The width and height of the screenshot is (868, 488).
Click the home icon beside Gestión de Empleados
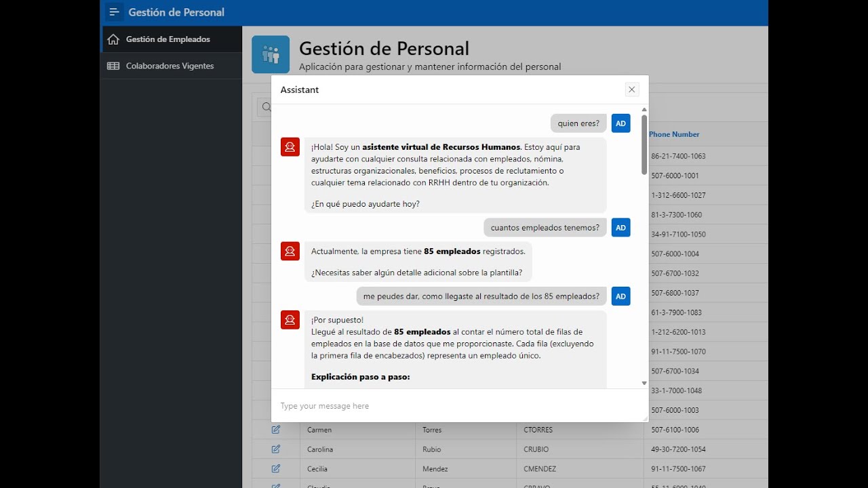point(113,39)
